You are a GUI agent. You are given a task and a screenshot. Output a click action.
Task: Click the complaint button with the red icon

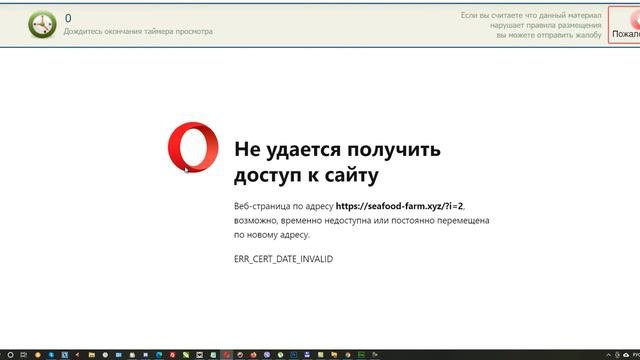624,25
